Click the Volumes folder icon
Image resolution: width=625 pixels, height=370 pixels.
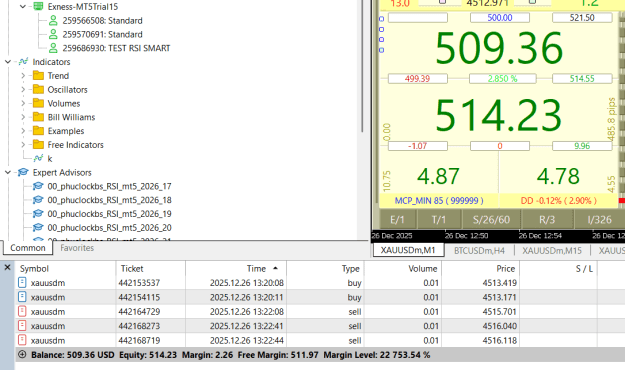tap(38, 103)
